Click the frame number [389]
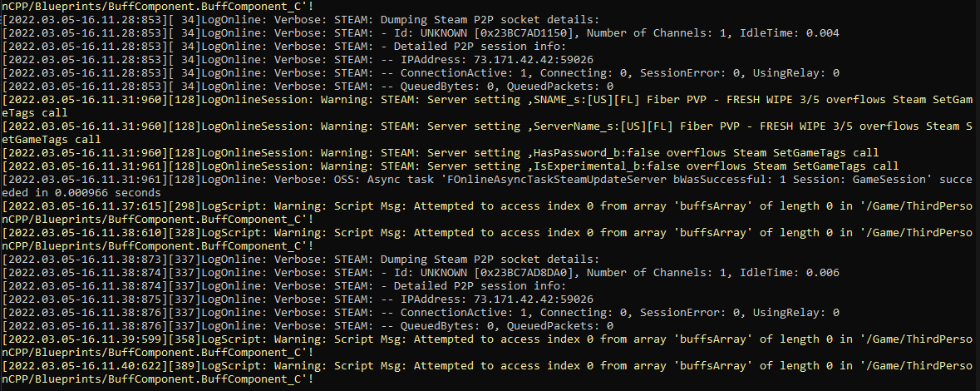980x391 pixels. pos(185,365)
